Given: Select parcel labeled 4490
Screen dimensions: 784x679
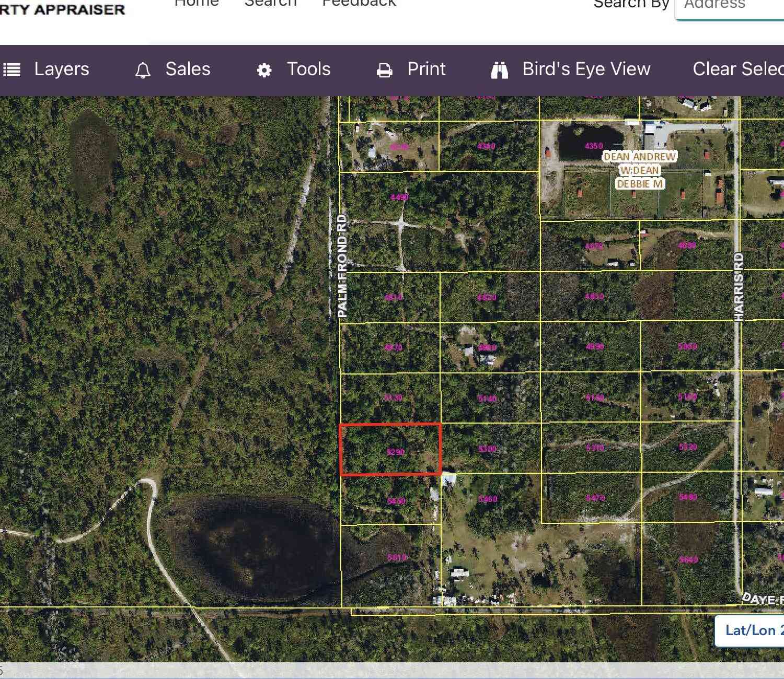Looking at the screenshot, I should (399, 197).
